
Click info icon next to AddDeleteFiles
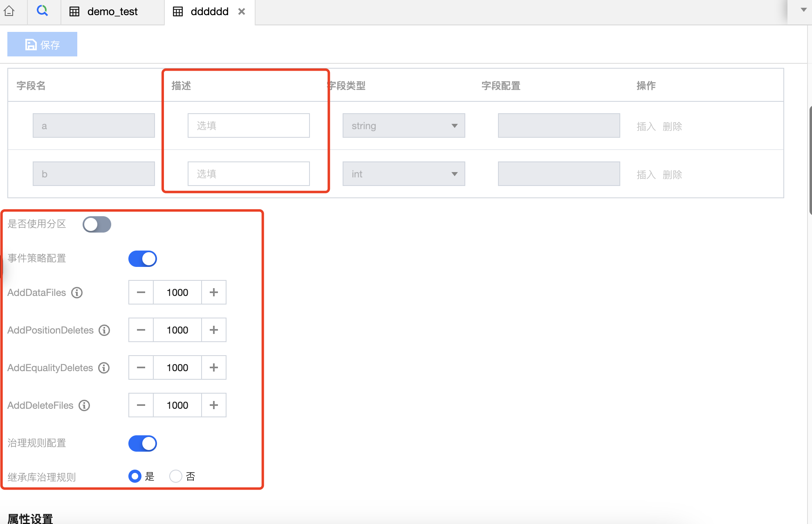pos(84,405)
